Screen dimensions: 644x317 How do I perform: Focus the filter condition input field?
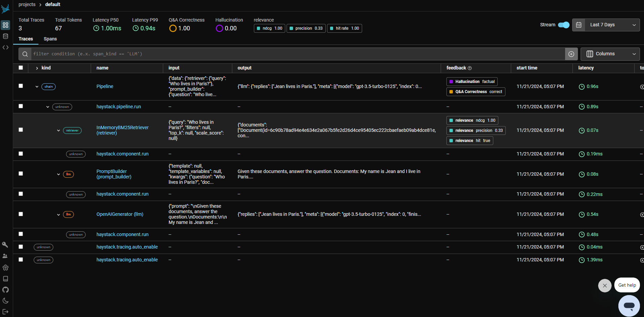(x=298, y=54)
